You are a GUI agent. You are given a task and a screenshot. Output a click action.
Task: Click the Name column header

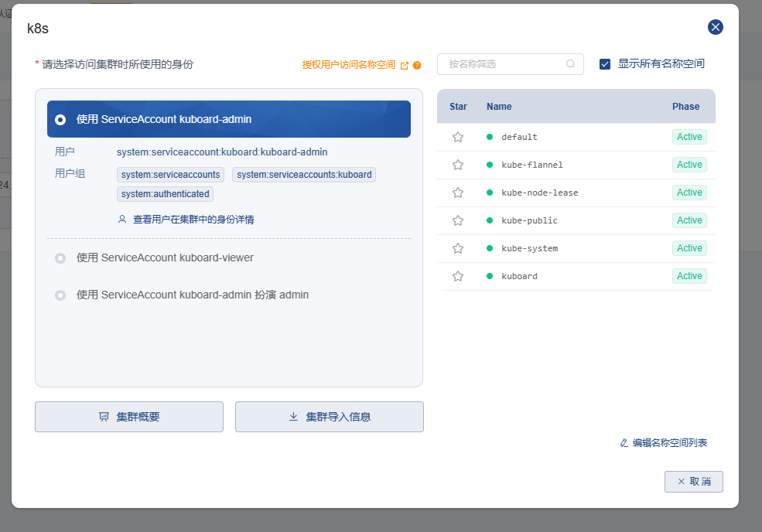tap(499, 107)
